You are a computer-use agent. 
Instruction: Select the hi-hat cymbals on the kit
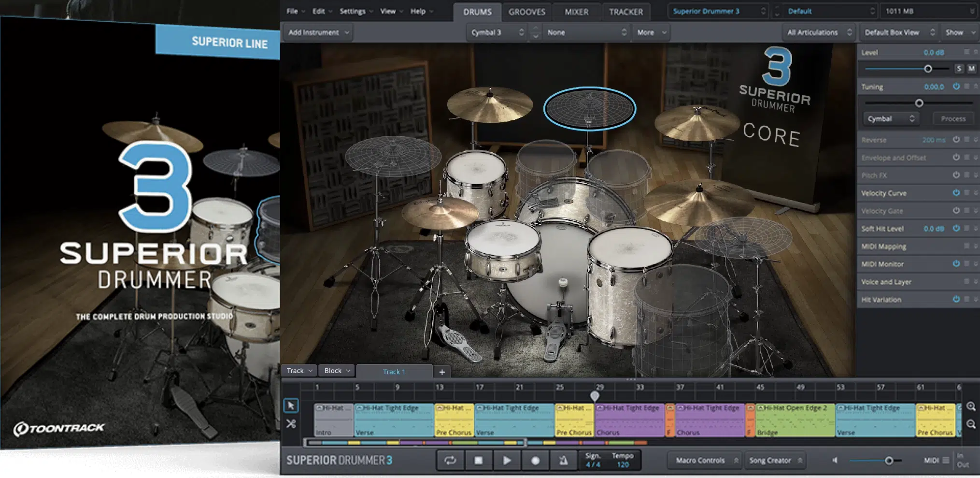point(440,213)
